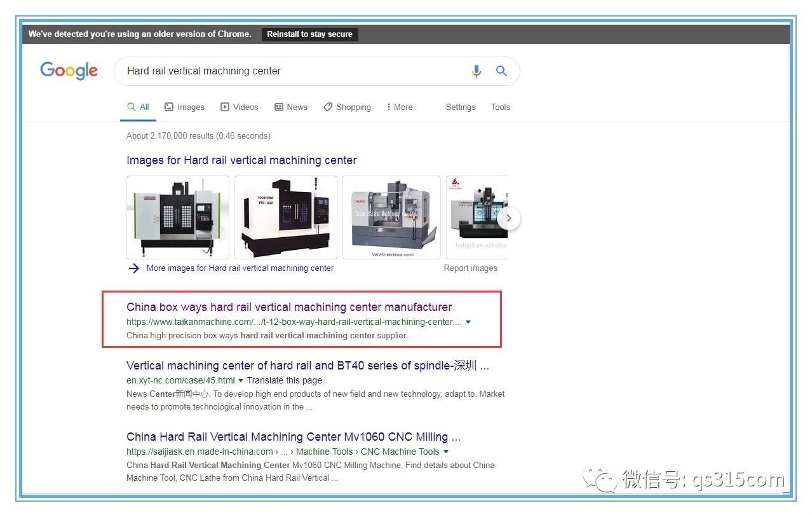812x517 pixels.
Task: Open the dropdown beside en.xyt-nc.com URL
Action: (240, 380)
